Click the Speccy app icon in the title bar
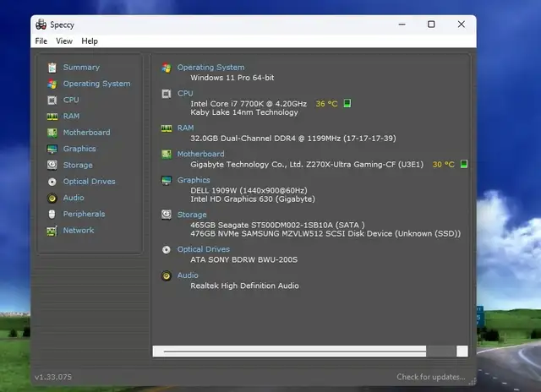The height and width of the screenshot is (392, 541). pyautogui.click(x=41, y=24)
